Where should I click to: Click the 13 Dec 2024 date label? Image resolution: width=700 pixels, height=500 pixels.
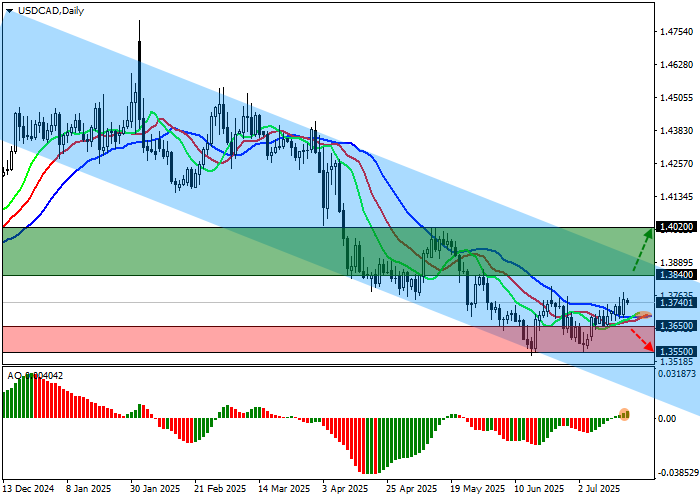point(28,489)
